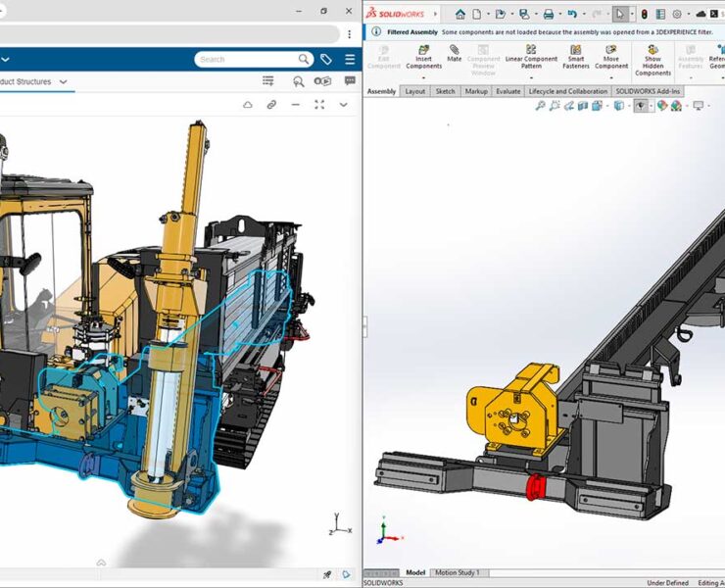
Task: Click the cloud icon above 3D viewer
Action: click(248, 105)
